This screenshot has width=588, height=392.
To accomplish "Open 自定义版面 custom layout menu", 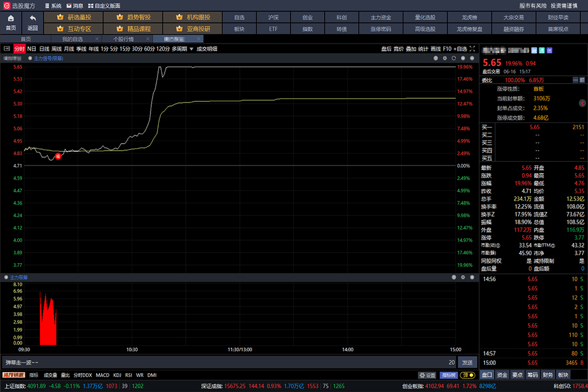I will point(104,6).
